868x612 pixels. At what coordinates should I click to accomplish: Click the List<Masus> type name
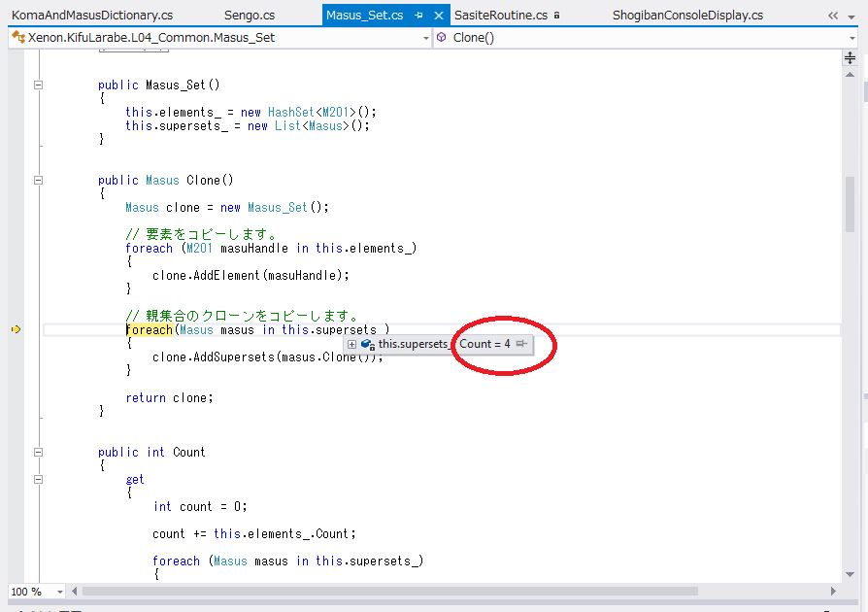pos(313,125)
